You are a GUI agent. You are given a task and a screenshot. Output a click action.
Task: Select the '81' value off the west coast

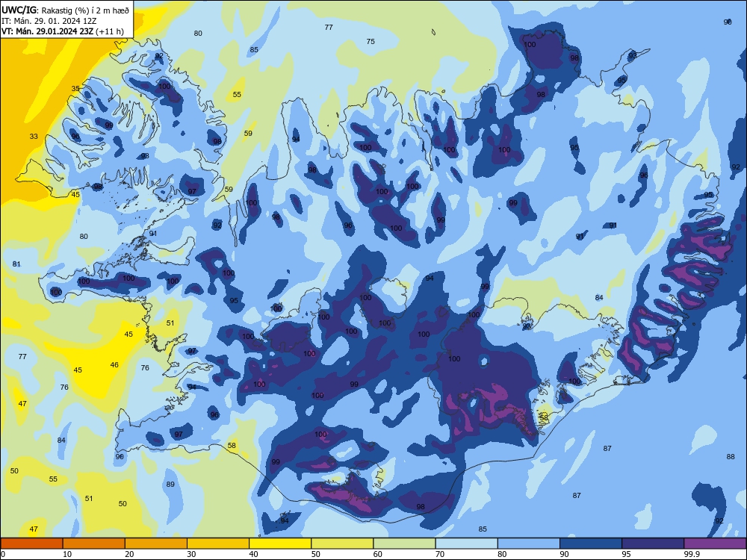pyautogui.click(x=16, y=264)
